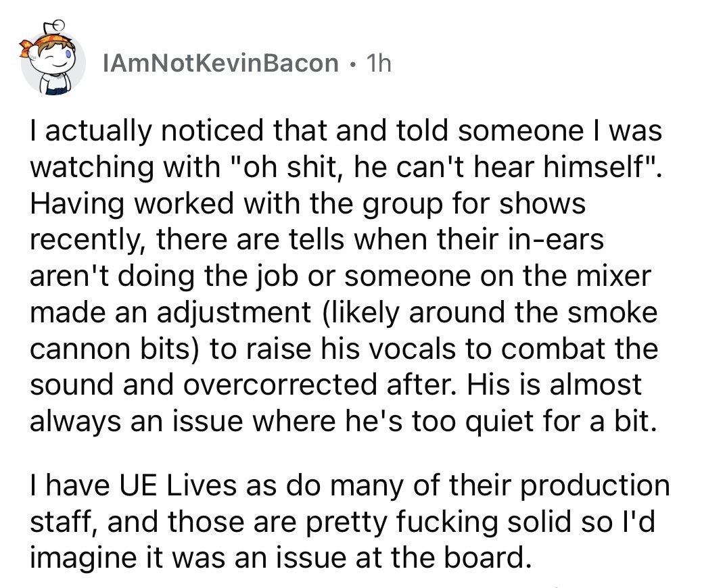Select the first paragraph of the comment
This screenshot has width=725, height=588.
click(346, 276)
